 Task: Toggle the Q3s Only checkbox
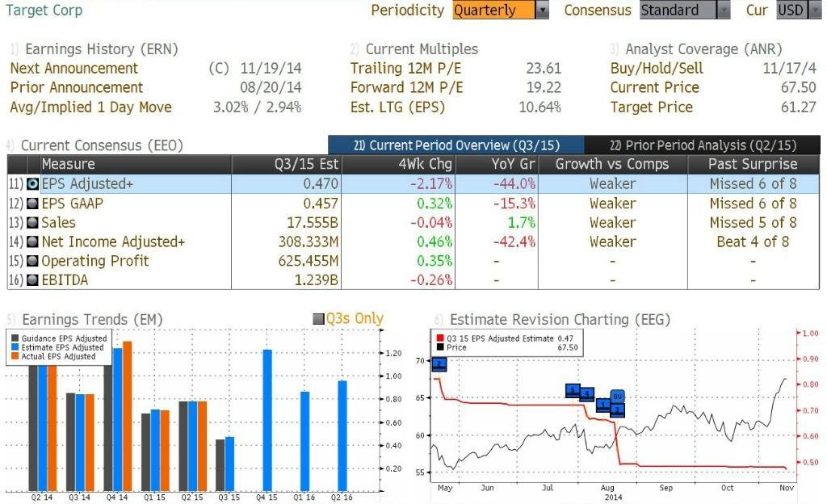click(318, 319)
